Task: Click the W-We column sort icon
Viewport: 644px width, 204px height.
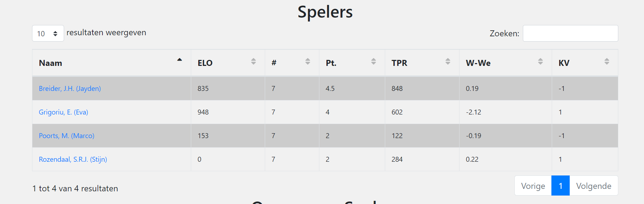Action: tap(540, 61)
